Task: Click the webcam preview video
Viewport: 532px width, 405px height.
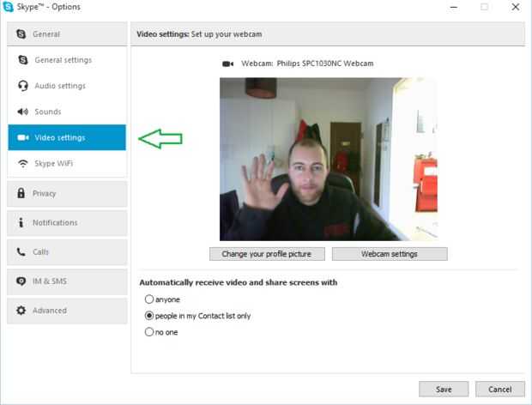Action: pos(329,159)
